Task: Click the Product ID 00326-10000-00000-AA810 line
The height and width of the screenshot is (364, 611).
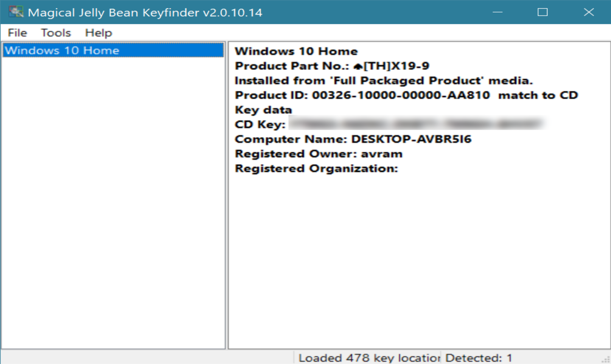Action: pos(406,95)
